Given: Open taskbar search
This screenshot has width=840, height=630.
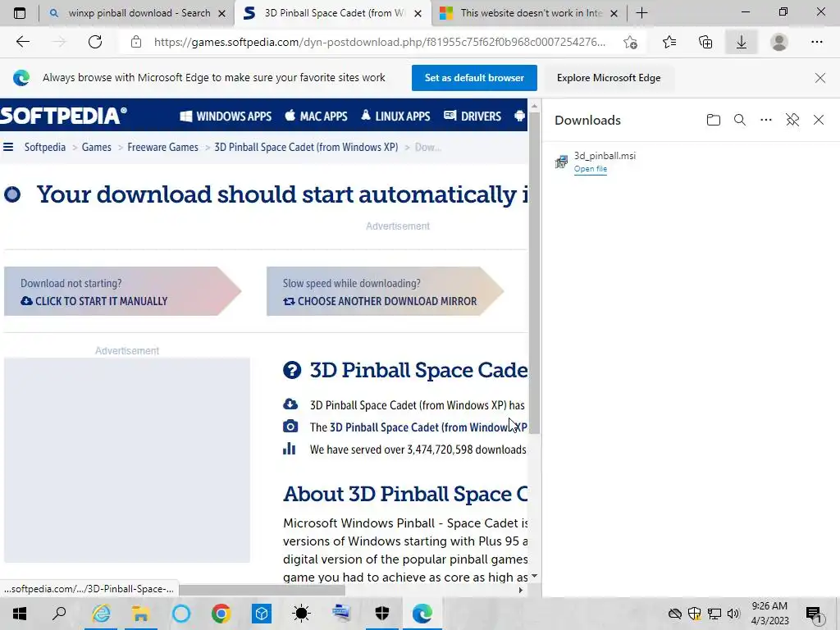Looking at the screenshot, I should pyautogui.click(x=59, y=614).
